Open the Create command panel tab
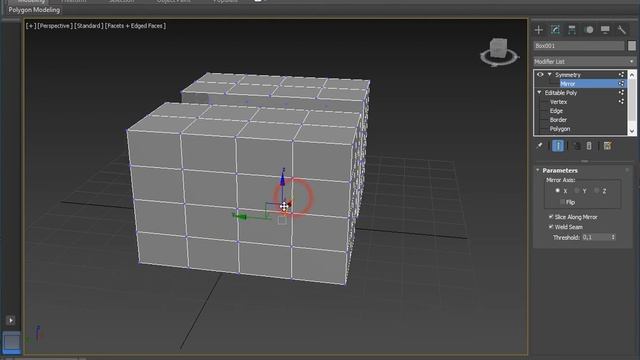Viewport: 640px width, 360px height. (x=539, y=29)
